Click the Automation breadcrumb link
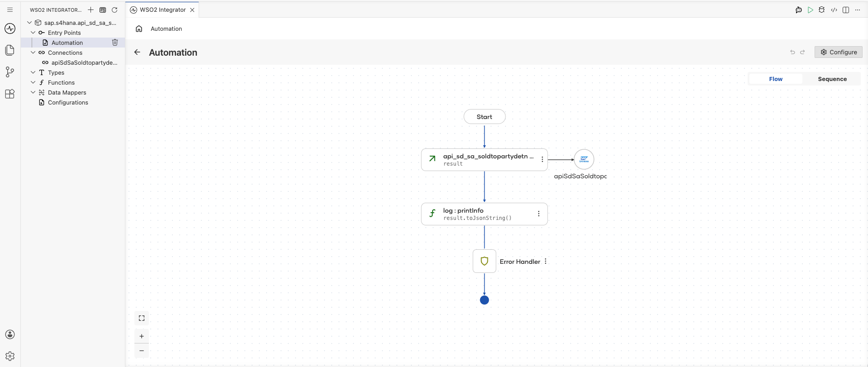 (x=166, y=29)
